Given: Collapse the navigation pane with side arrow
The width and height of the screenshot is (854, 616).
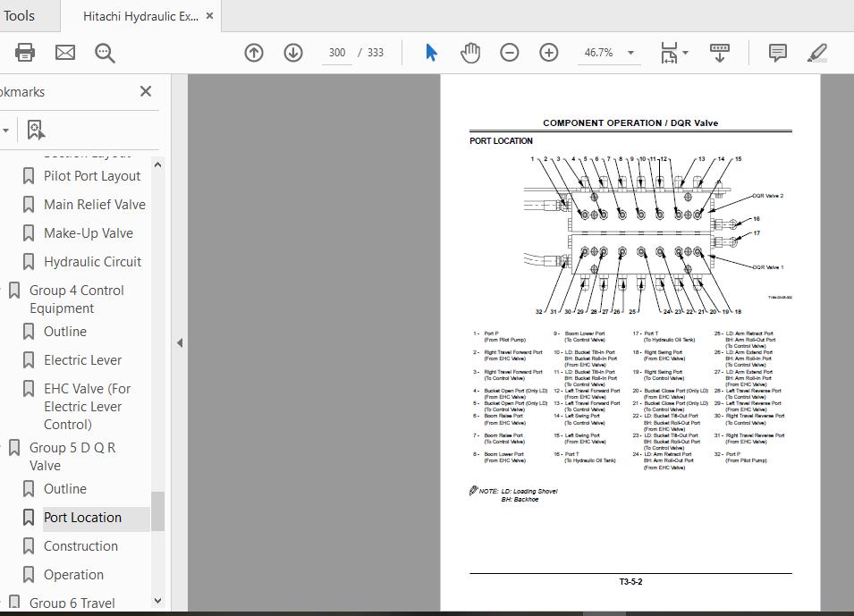Looking at the screenshot, I should (180, 342).
